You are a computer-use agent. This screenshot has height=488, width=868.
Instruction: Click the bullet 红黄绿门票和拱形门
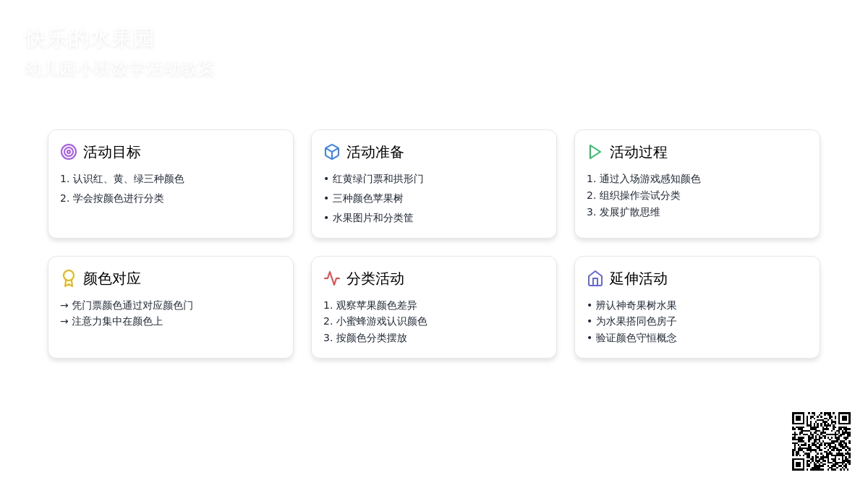click(x=378, y=179)
